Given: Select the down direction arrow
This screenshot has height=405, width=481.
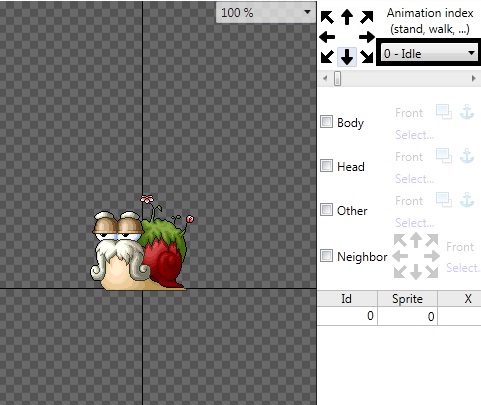Looking at the screenshot, I should [347, 57].
